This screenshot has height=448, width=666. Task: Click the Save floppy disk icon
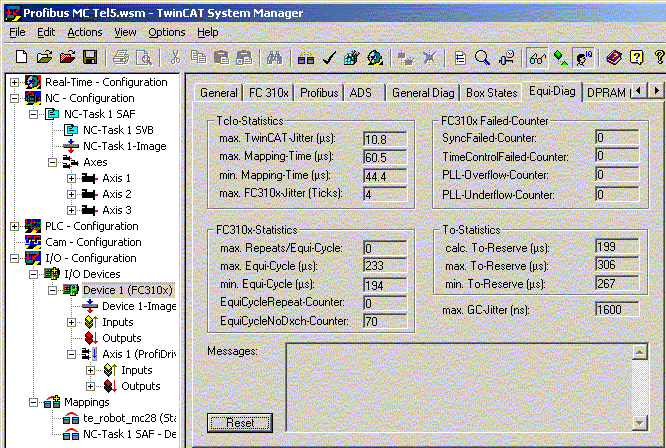90,57
